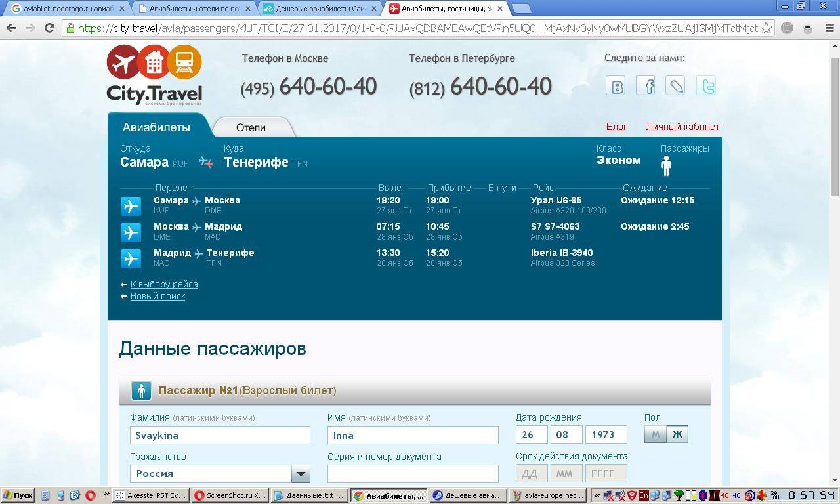Click Ожидание 12:15 text
840x504 pixels.
pyautogui.click(x=658, y=200)
